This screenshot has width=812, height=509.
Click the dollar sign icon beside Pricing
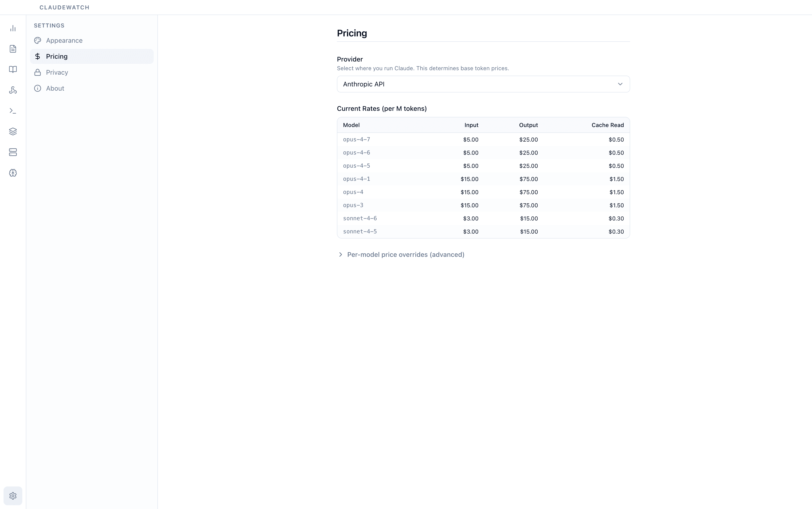(38, 56)
